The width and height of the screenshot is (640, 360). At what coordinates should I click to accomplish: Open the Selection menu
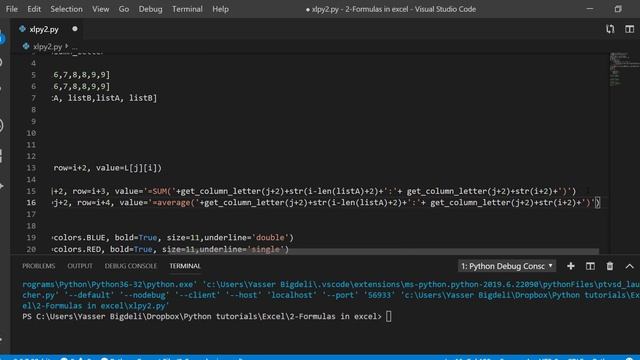coord(66,9)
